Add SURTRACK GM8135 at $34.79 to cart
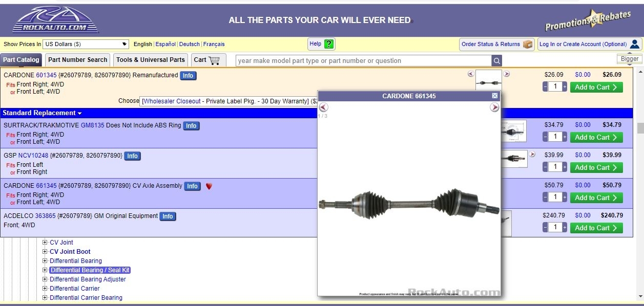The width and height of the screenshot is (644, 306). tap(596, 138)
